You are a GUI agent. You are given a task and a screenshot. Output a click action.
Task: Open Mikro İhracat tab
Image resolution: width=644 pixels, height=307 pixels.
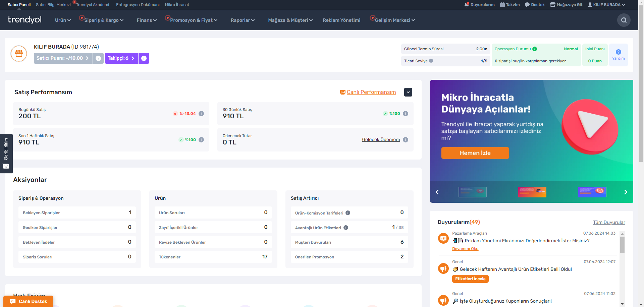[x=177, y=5]
